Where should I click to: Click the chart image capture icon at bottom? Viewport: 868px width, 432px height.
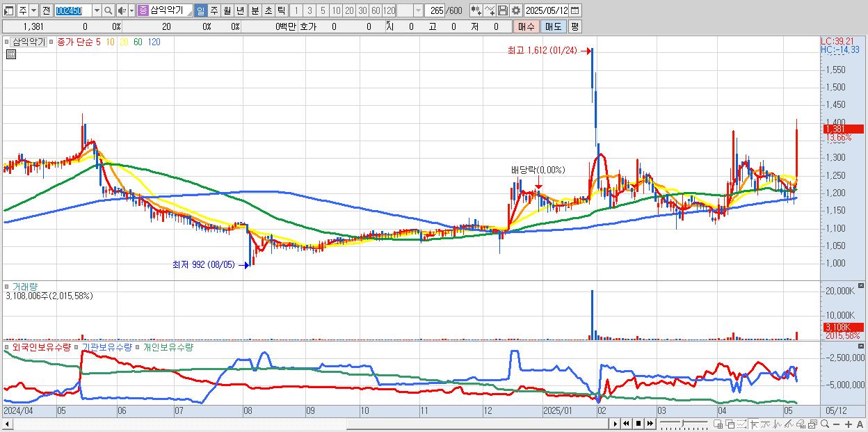tap(812, 424)
